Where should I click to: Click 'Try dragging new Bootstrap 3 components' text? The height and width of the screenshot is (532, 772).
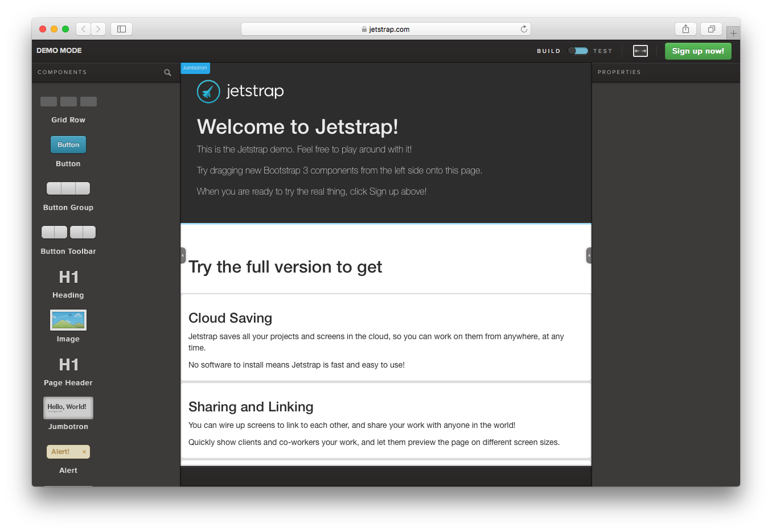(339, 171)
